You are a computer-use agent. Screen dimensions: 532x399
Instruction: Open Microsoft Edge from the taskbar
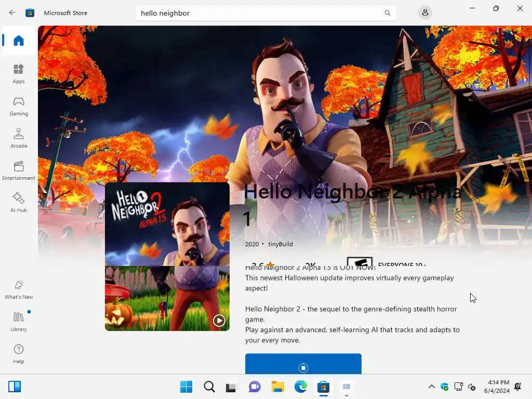300,387
